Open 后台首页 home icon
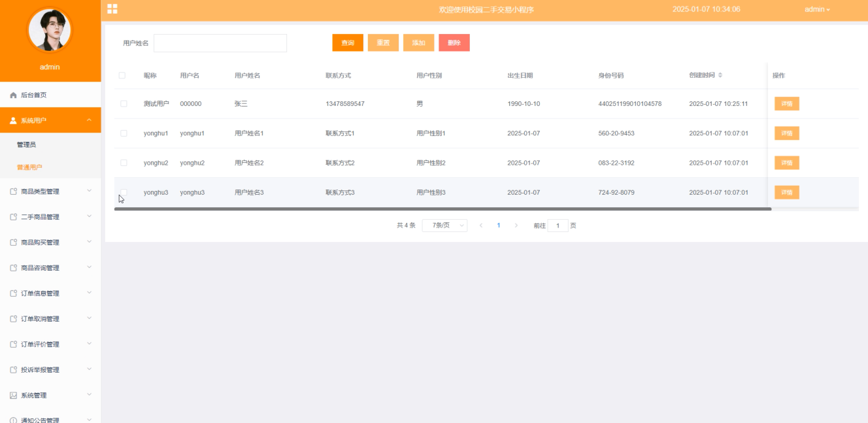The height and width of the screenshot is (423, 868). pos(14,95)
